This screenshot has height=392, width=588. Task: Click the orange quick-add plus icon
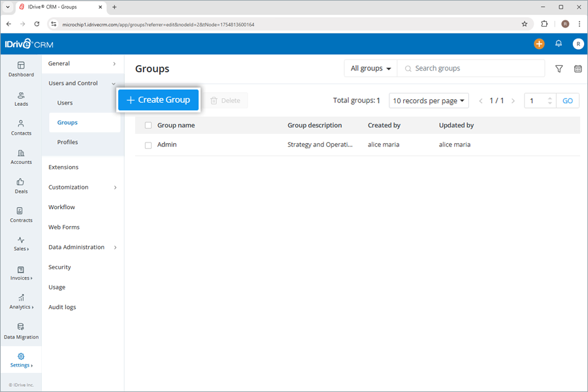(538, 44)
